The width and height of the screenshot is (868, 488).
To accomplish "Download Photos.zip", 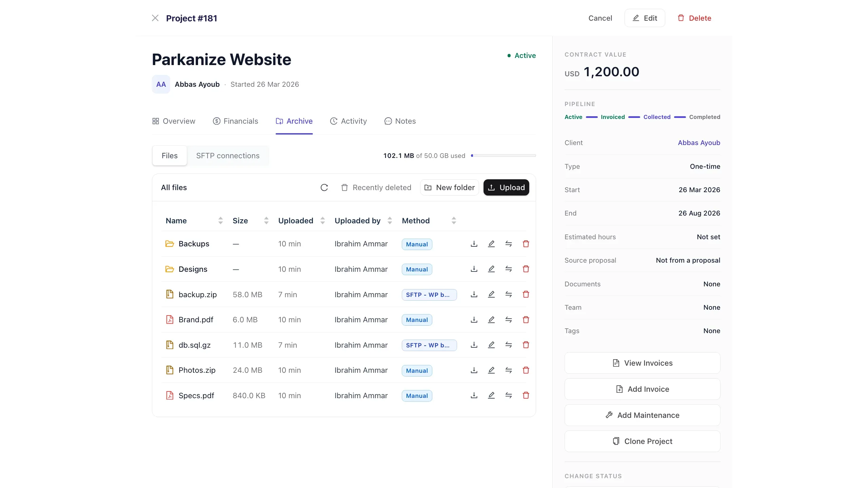I will (474, 370).
